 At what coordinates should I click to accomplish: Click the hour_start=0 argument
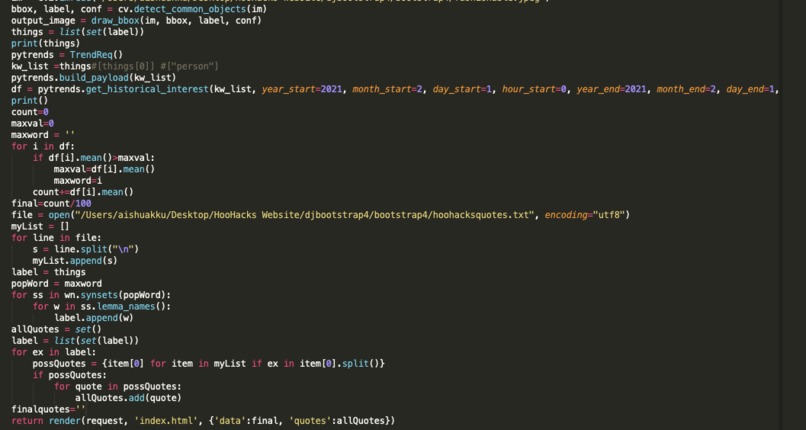(x=534, y=89)
